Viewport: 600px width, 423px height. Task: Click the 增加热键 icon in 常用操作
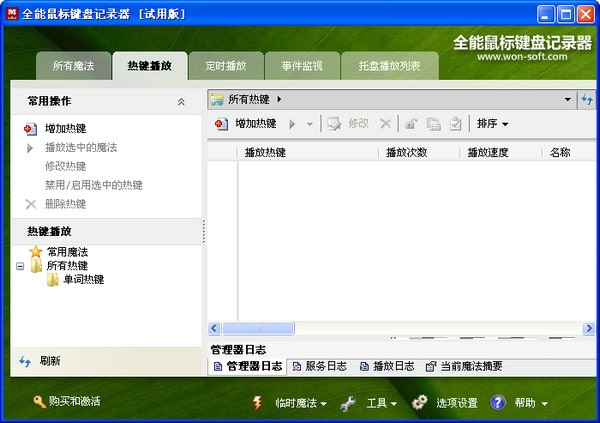click(x=31, y=129)
